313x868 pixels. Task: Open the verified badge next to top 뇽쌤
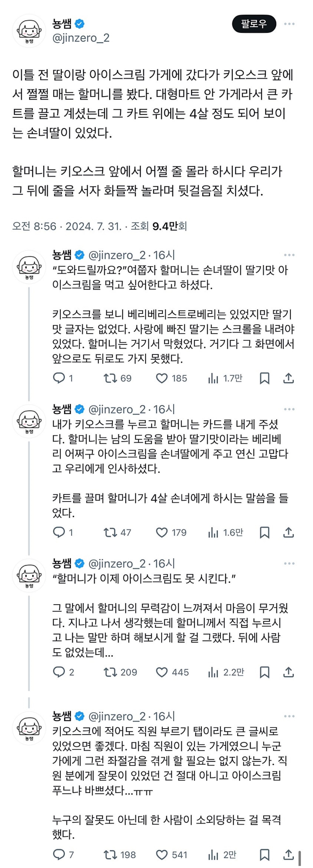point(79,24)
